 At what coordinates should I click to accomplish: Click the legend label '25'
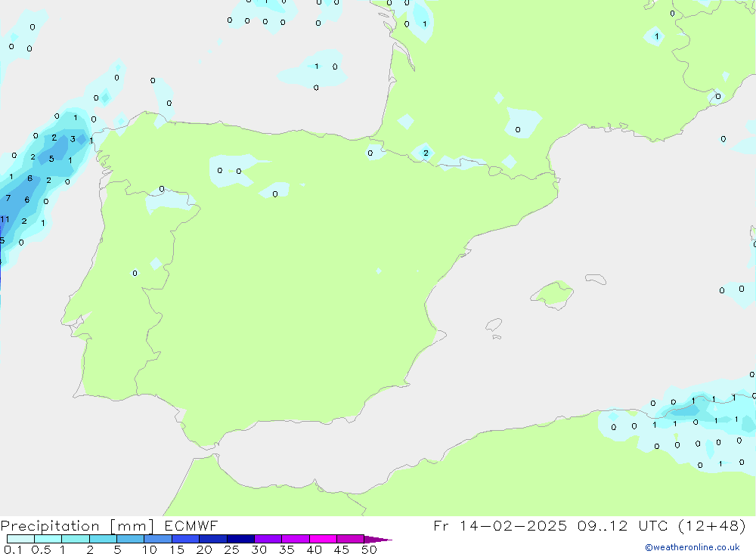(x=232, y=549)
